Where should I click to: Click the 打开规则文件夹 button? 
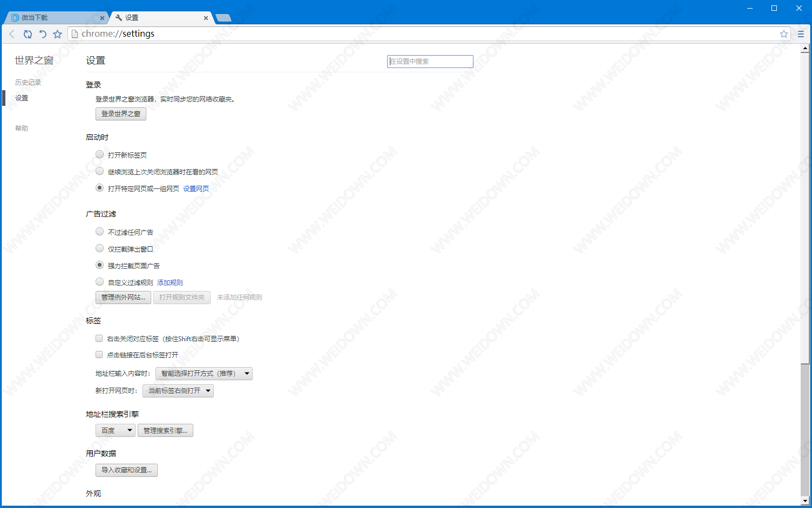[182, 297]
